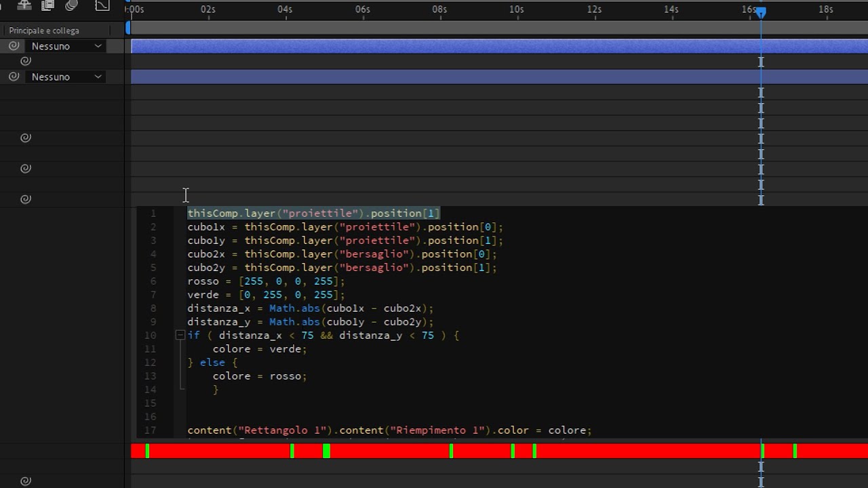
Task: Click the '} else {' line
Action: point(213,362)
